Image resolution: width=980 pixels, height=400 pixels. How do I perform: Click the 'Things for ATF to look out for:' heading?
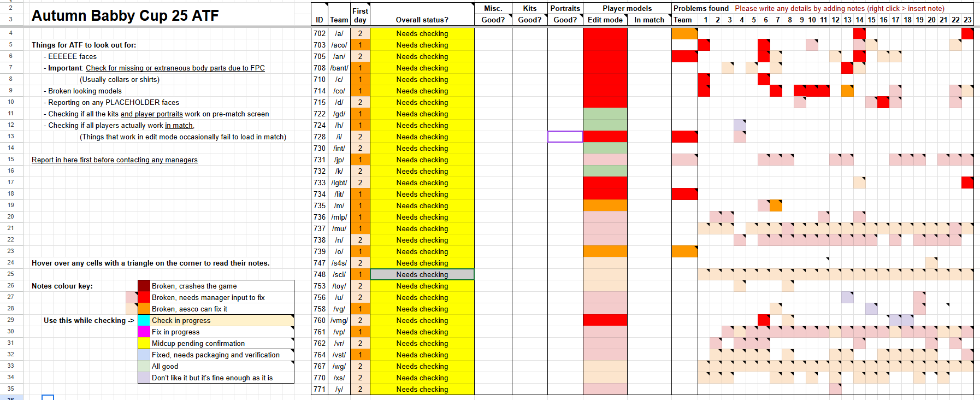point(84,45)
